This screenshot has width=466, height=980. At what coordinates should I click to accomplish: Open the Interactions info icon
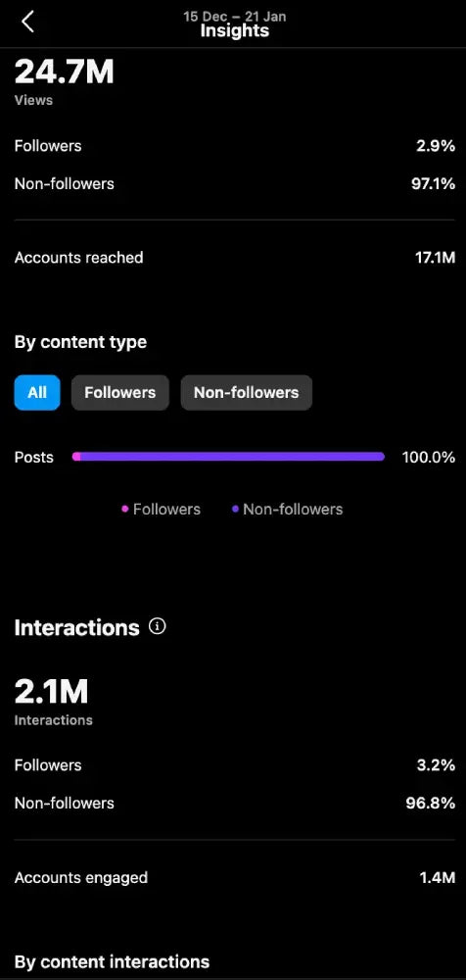coord(158,626)
